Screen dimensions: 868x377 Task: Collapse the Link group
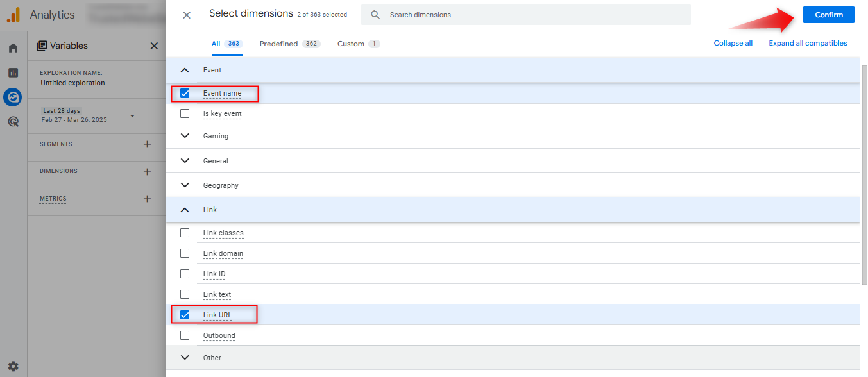pos(185,210)
